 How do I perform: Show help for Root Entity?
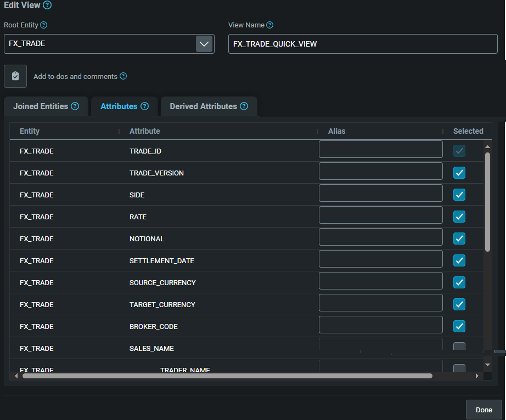click(x=43, y=25)
